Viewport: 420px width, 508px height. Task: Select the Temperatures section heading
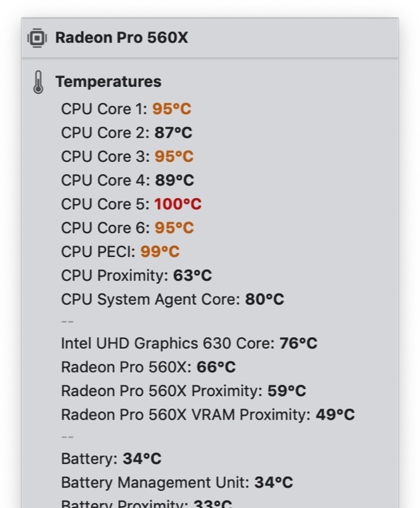[108, 82]
